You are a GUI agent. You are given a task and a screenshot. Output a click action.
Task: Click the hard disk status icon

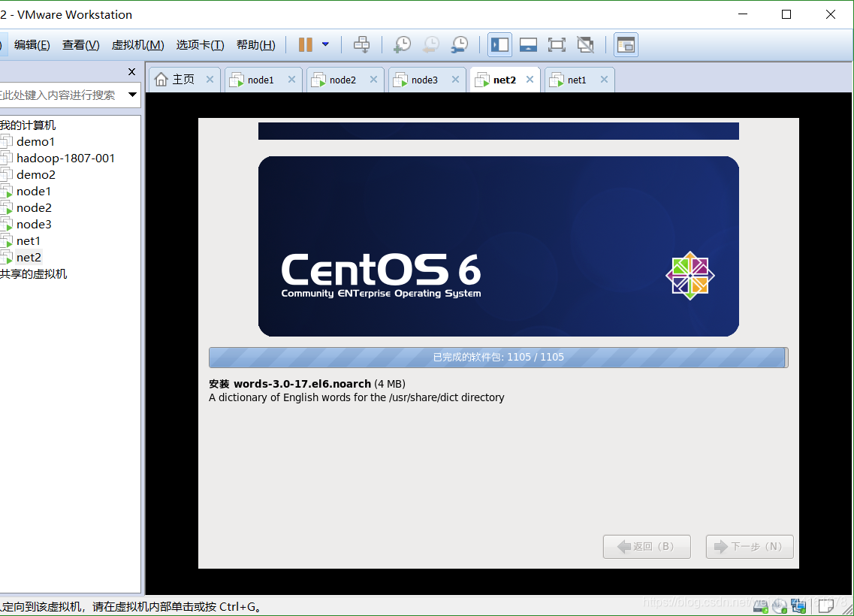click(761, 605)
